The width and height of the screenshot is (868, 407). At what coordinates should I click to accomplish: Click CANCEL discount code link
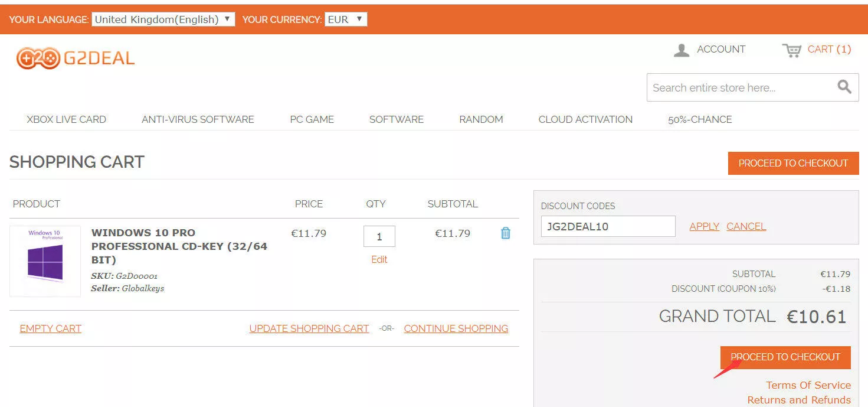coord(746,226)
